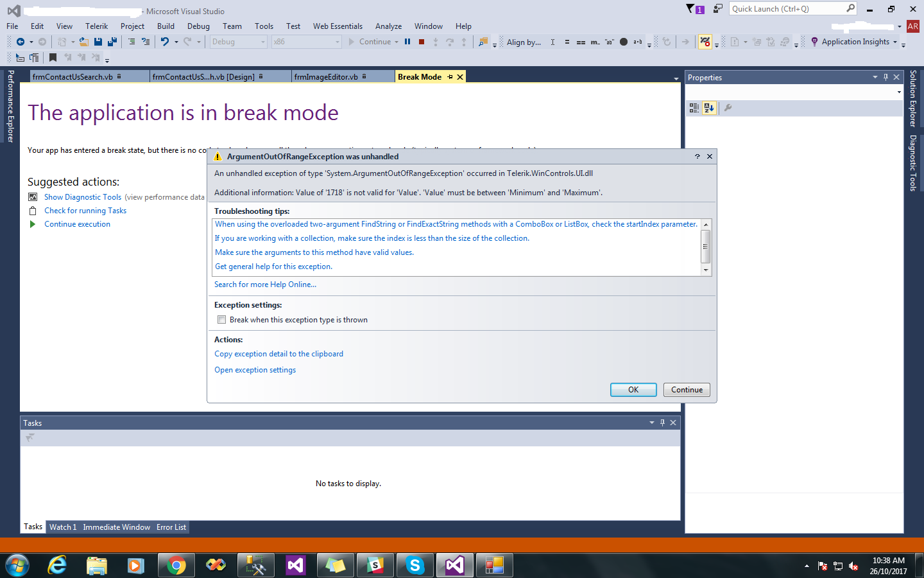
Task: Open the Properties window options dropdown arrow
Action: [875, 77]
